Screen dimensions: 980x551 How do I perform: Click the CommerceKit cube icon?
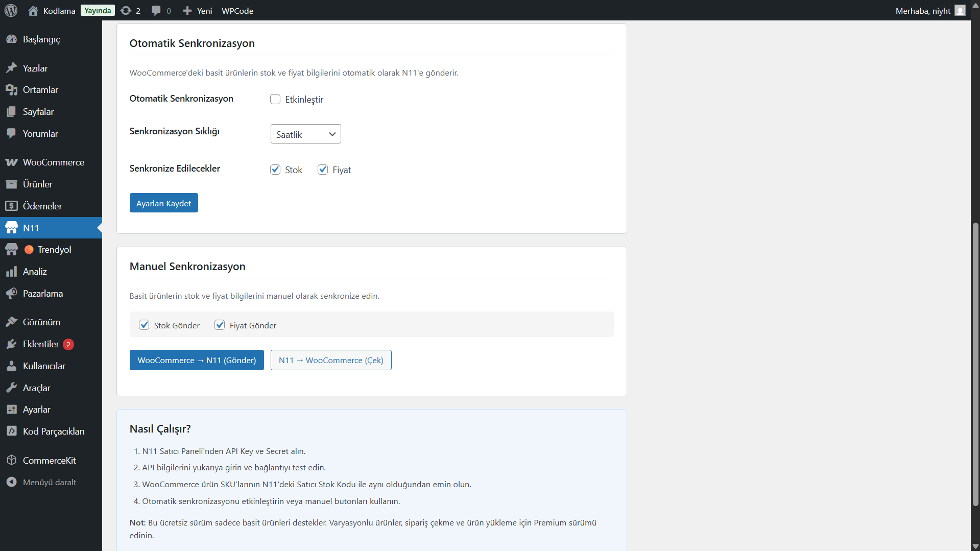point(12,461)
